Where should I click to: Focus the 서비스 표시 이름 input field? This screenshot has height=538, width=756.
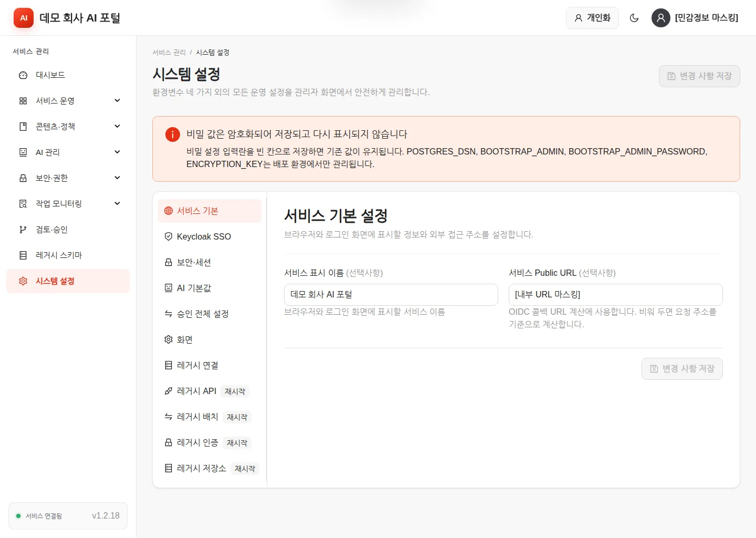pyautogui.click(x=391, y=295)
